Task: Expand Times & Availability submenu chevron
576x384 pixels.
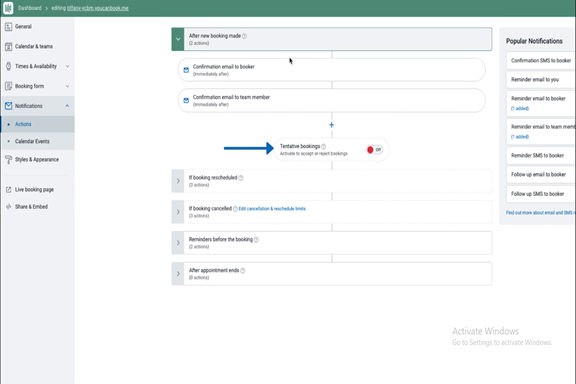Action: pyautogui.click(x=67, y=66)
